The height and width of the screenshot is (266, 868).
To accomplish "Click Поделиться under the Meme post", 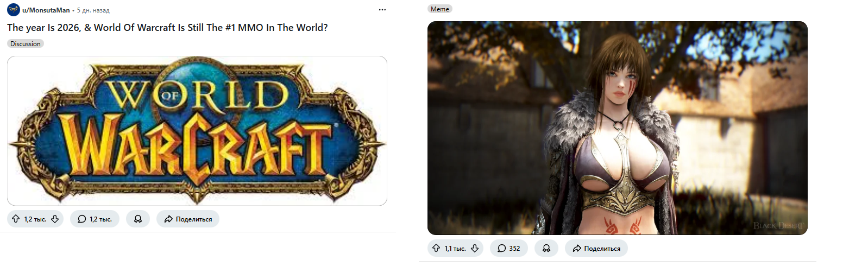I will click(x=596, y=248).
